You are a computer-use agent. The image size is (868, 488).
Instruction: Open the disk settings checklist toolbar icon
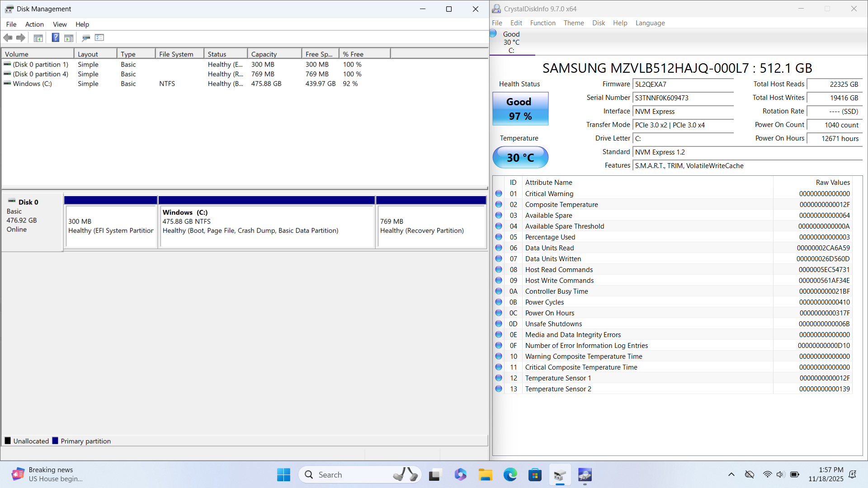coord(99,38)
